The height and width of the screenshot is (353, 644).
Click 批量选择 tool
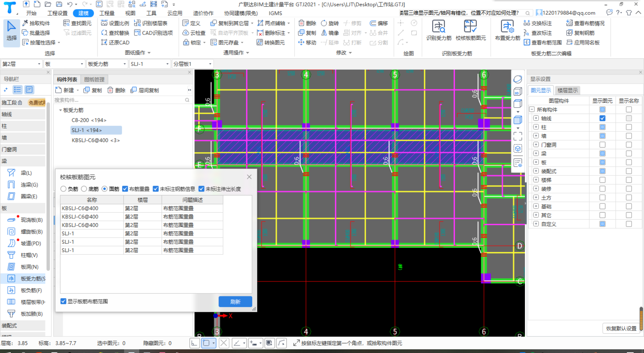(x=36, y=33)
